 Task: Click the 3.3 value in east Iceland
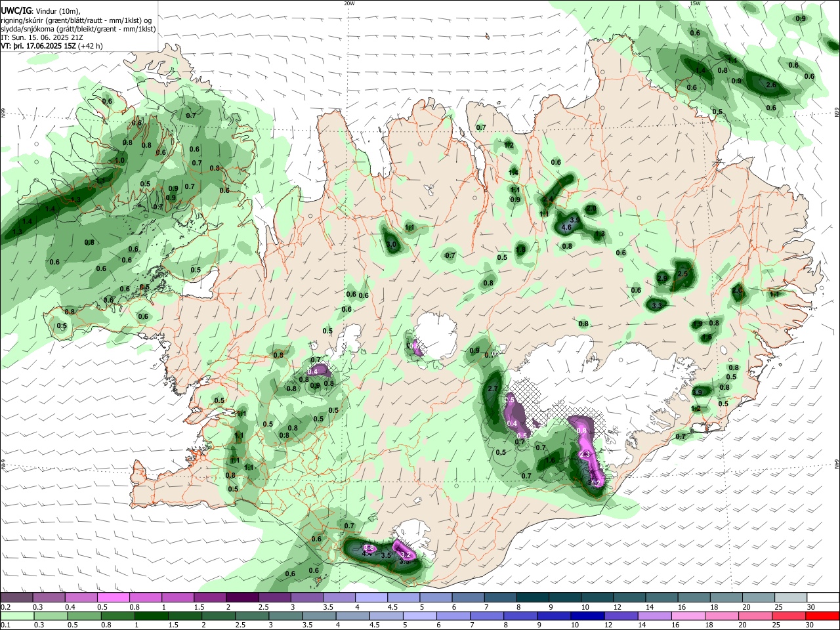point(657,305)
